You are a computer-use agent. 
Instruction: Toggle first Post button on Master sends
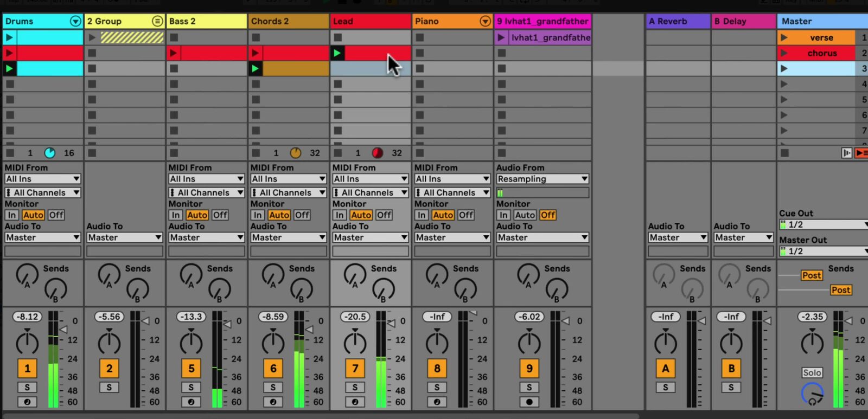click(x=812, y=275)
